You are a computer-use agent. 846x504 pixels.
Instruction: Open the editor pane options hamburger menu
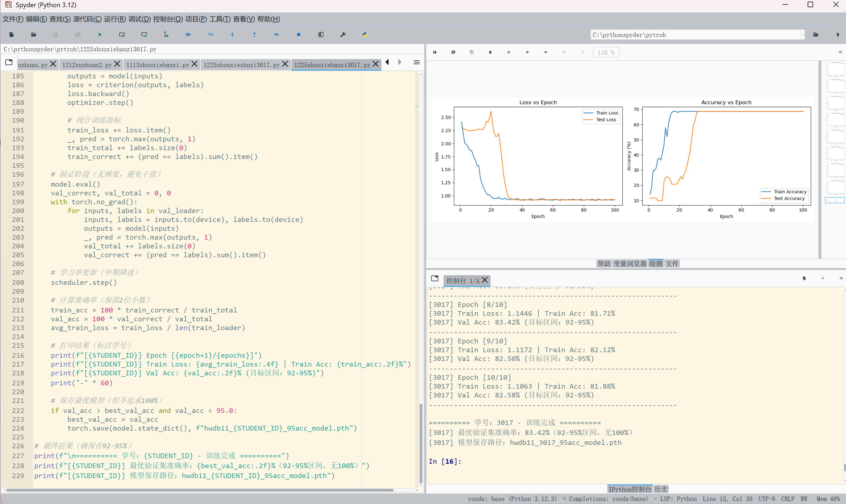[x=417, y=62]
